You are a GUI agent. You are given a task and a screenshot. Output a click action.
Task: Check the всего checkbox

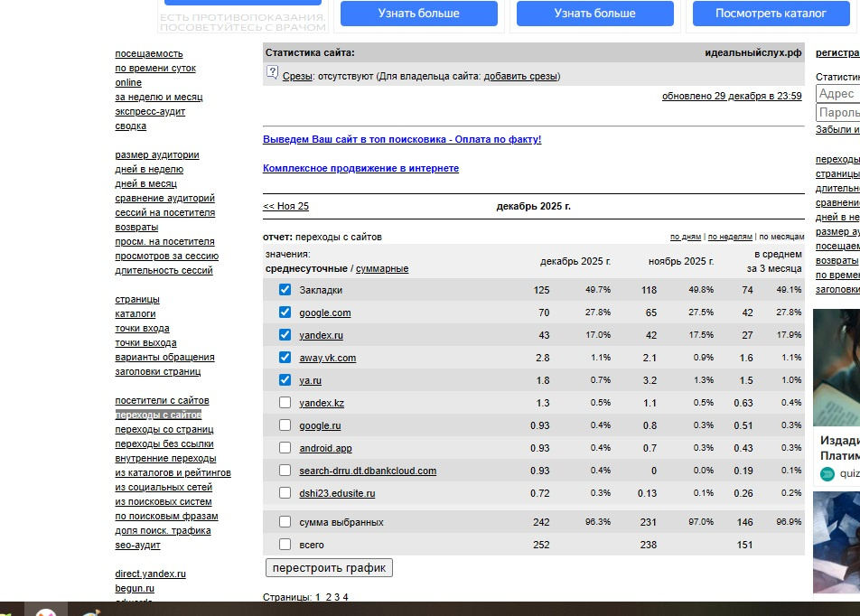[x=285, y=544]
